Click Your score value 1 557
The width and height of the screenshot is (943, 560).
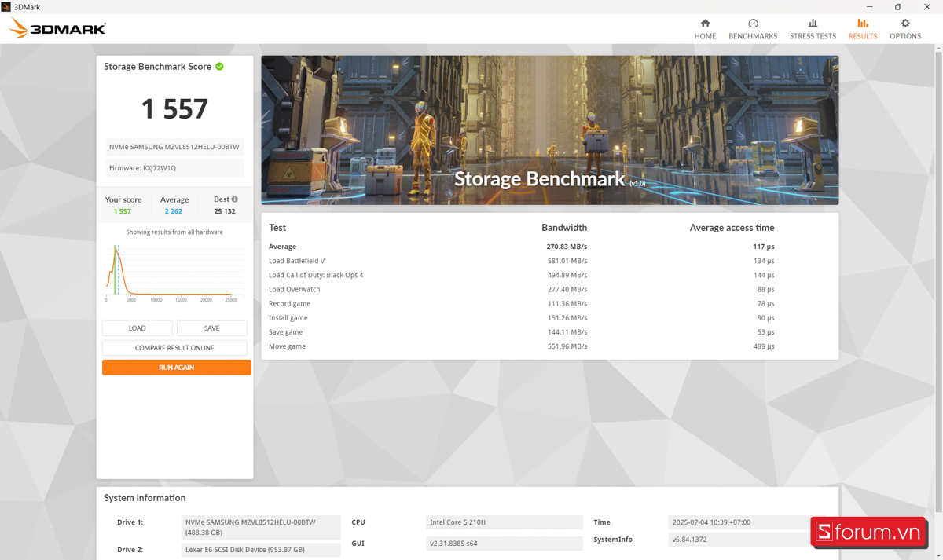pos(123,211)
